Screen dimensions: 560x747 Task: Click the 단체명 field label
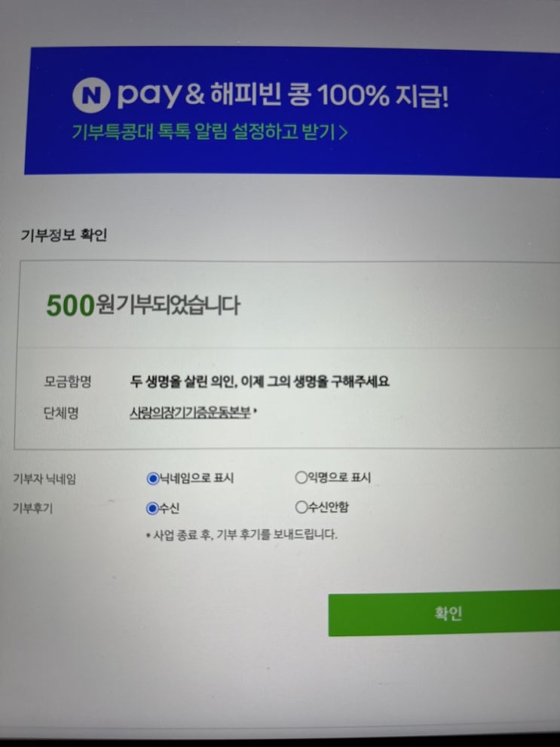coord(61,412)
